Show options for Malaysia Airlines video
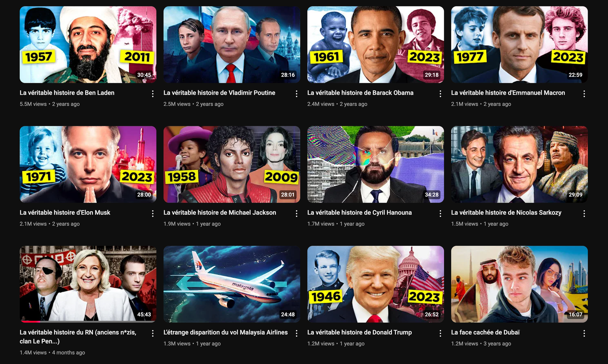This screenshot has height=364, width=608. 296,333
